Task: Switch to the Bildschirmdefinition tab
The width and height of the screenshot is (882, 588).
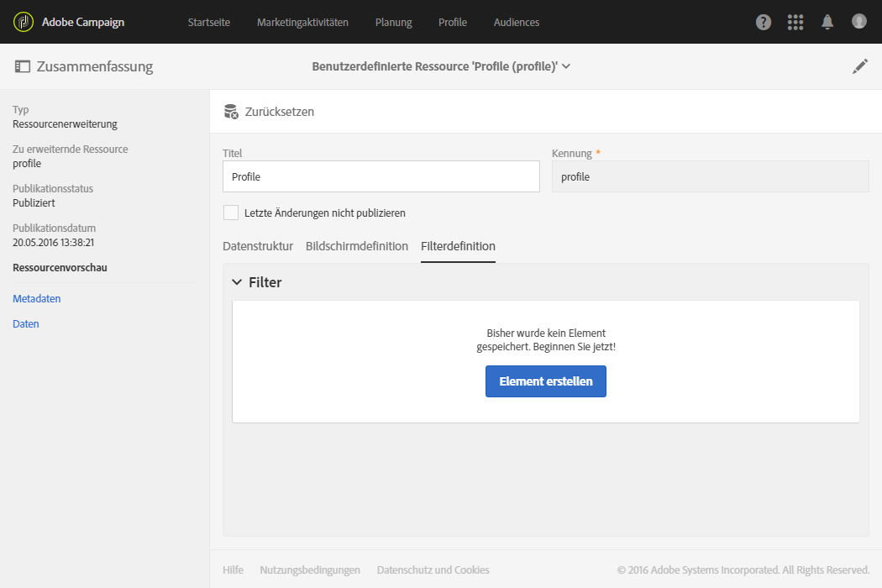Action: tap(357, 246)
